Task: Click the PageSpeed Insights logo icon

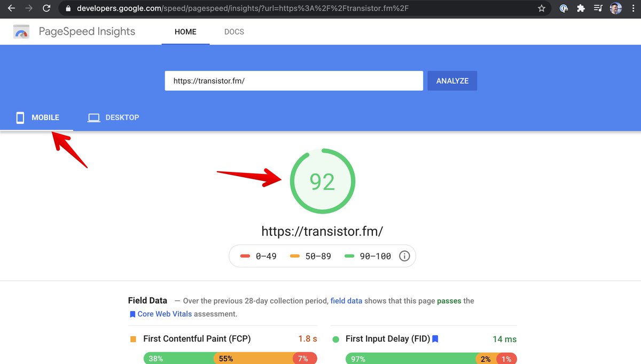Action: (21, 32)
